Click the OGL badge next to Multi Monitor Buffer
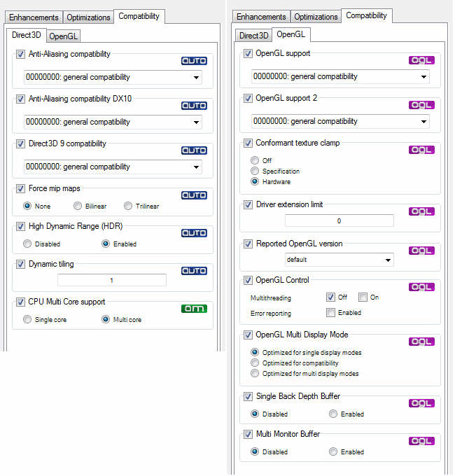The width and height of the screenshot is (455, 476). (421, 441)
